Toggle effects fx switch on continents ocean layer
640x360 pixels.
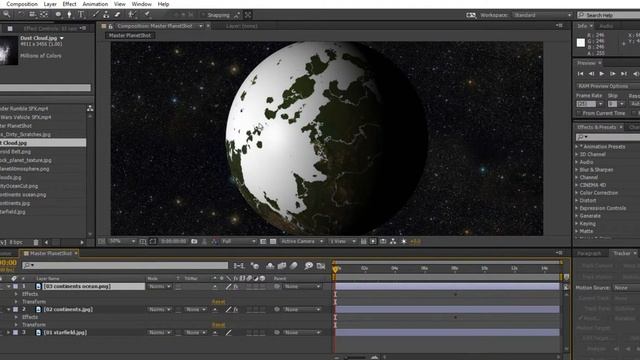point(236,287)
